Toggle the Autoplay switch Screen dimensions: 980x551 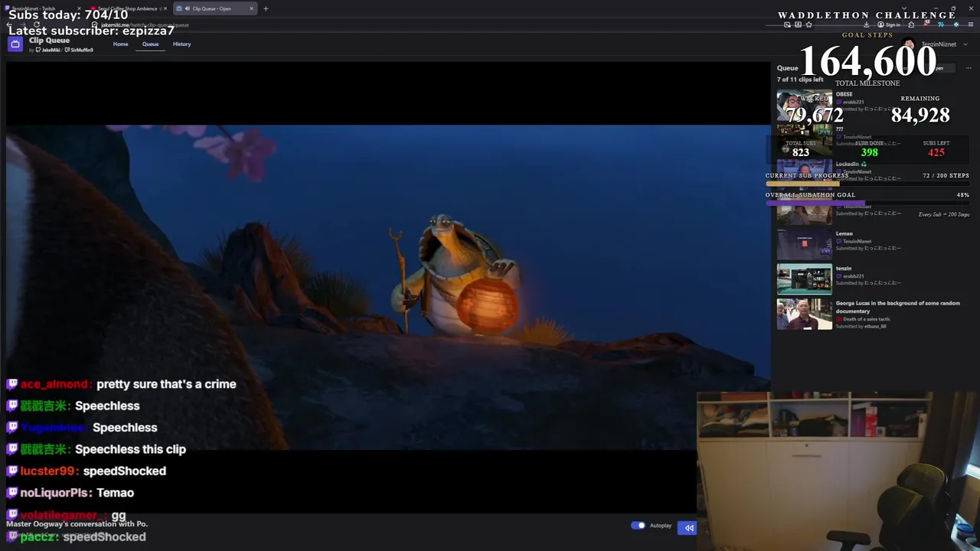point(638,525)
